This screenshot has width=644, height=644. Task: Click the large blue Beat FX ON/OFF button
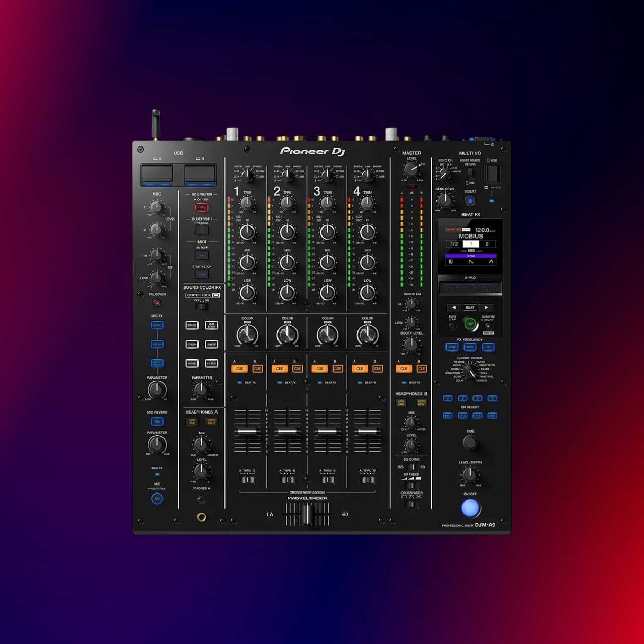click(470, 508)
